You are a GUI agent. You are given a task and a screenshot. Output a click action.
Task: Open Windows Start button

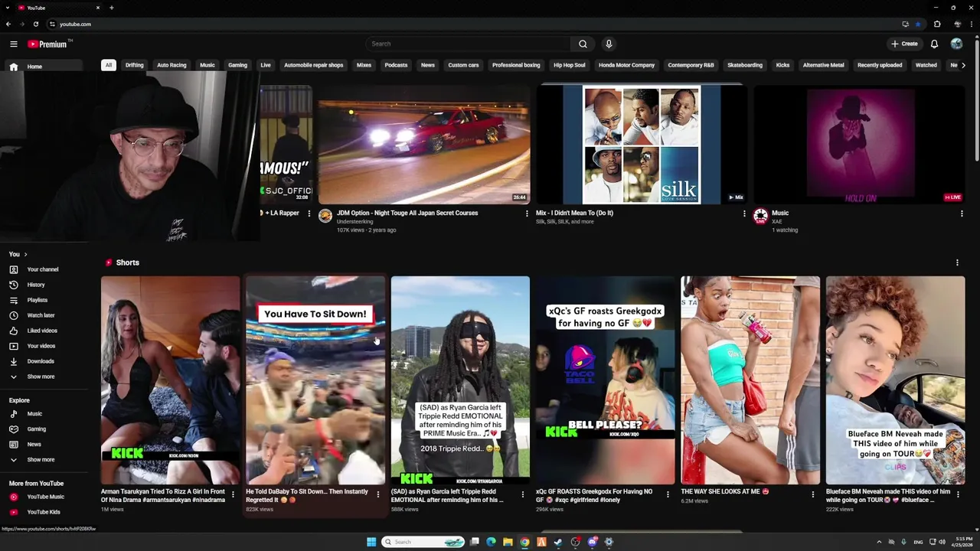[x=371, y=542]
